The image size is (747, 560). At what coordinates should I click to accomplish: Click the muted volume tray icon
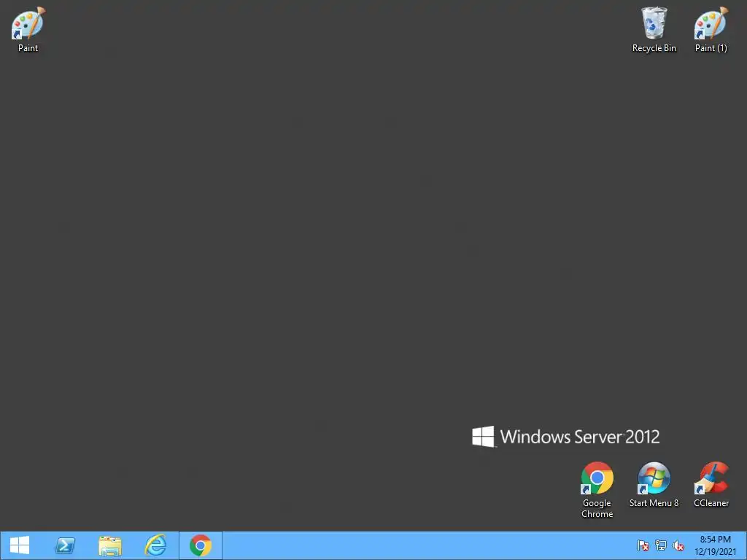(678, 545)
